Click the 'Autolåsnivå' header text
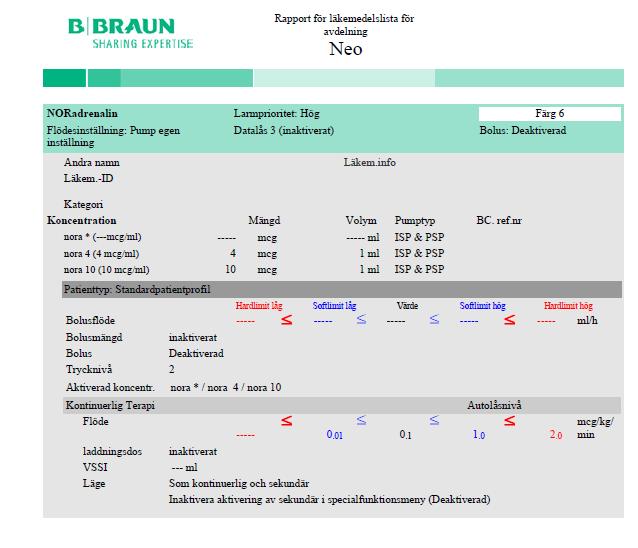This screenshot has height=548, width=638. click(x=494, y=405)
